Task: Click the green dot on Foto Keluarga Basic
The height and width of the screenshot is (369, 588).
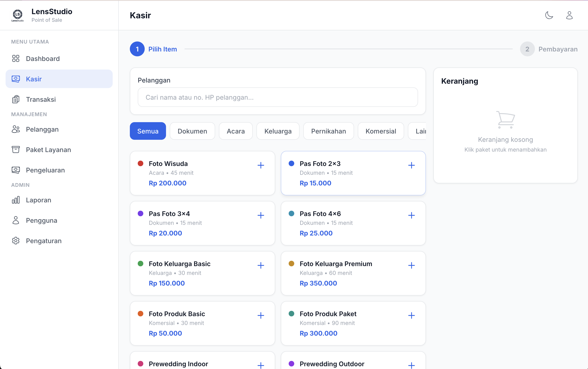Action: click(x=140, y=264)
